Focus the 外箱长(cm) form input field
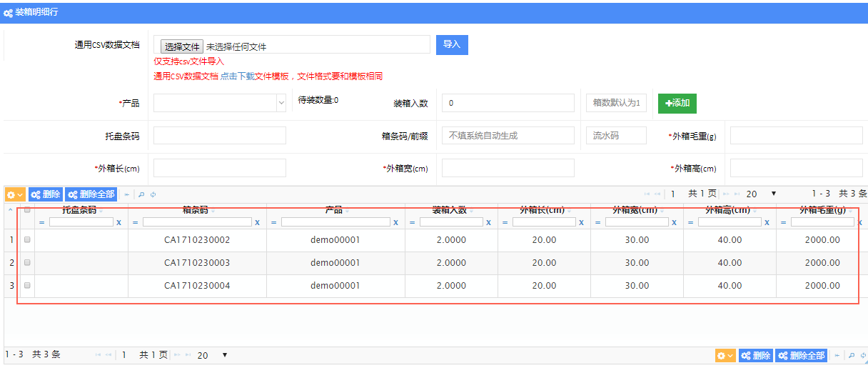Image resolution: width=868 pixels, height=368 pixels. [220, 168]
